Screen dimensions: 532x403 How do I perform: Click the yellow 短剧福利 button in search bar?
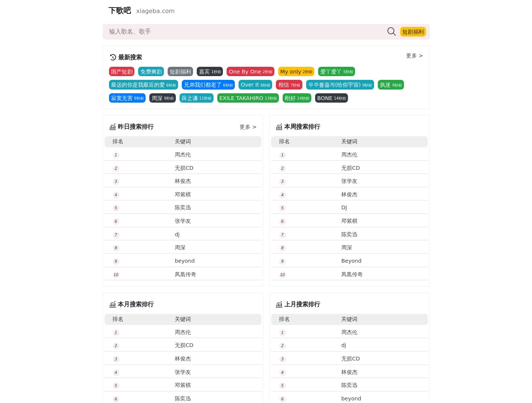click(413, 32)
